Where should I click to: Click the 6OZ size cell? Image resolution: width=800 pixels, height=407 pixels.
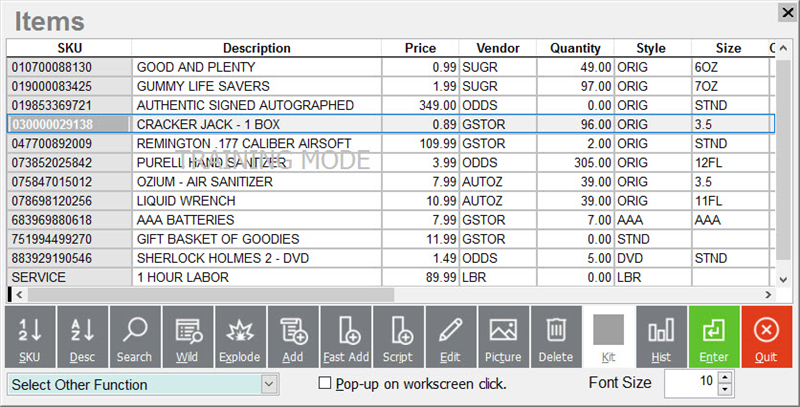(x=730, y=67)
